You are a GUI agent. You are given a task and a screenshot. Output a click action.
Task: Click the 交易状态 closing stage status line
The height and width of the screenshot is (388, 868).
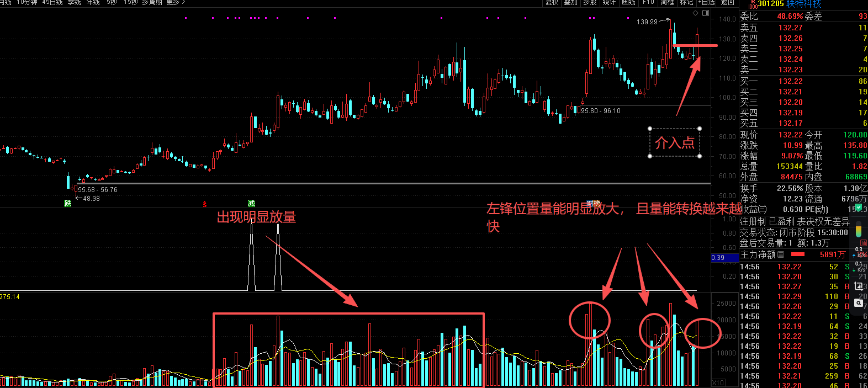794,232
